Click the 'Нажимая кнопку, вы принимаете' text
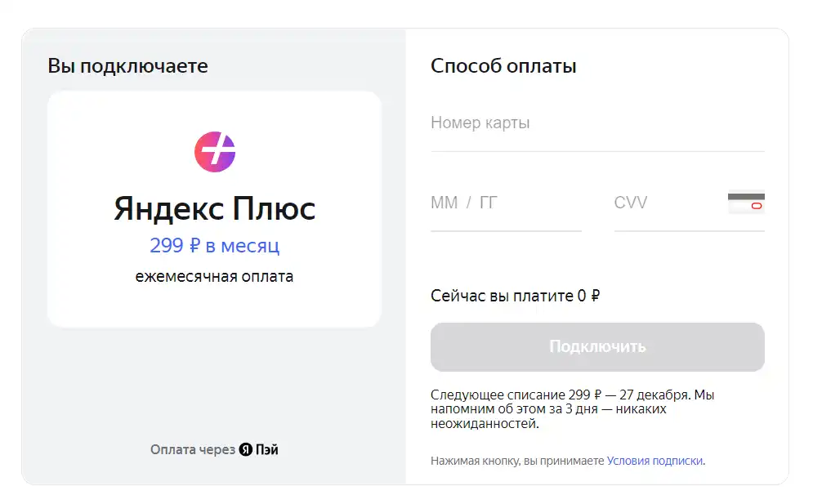This screenshot has height=504, width=813. pyautogui.click(x=517, y=461)
